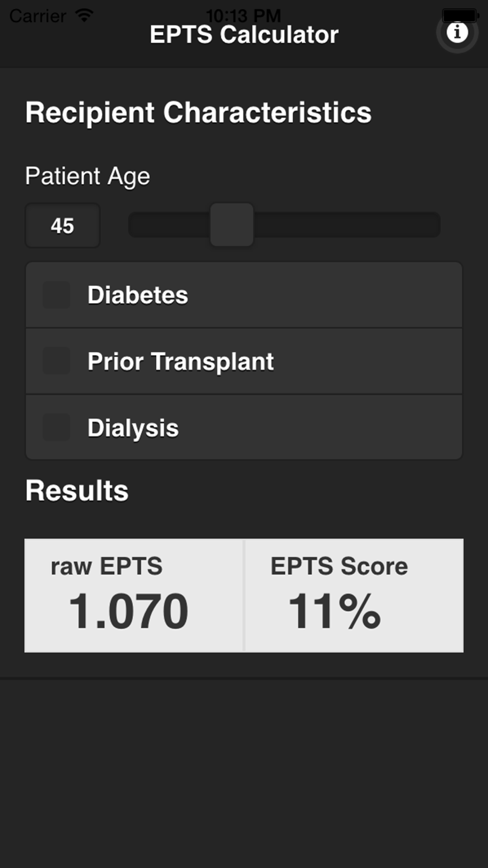The height and width of the screenshot is (868, 488).
Task: Tap the EPTS Calculator title
Action: 244,35
